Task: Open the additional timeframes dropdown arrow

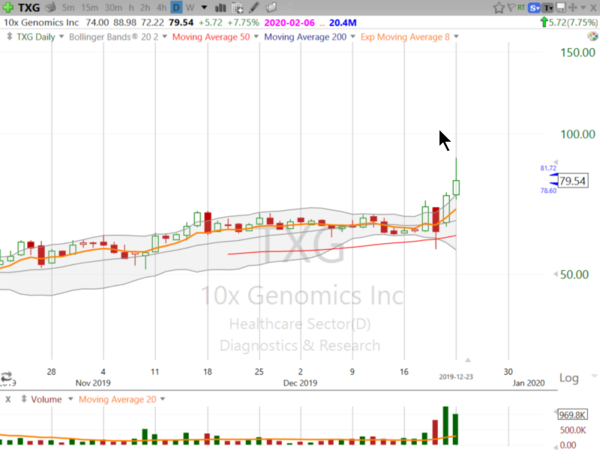Action: [x=204, y=7]
